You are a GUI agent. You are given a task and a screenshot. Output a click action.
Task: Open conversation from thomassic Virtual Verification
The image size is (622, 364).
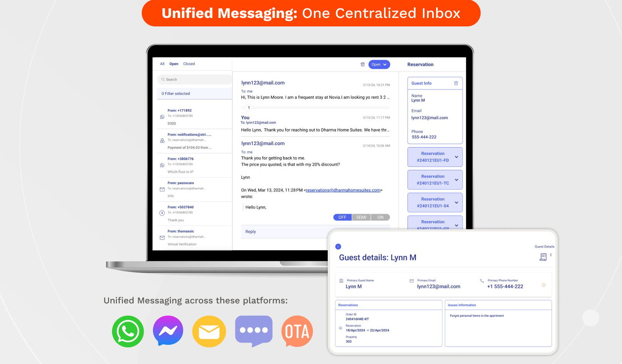[195, 238]
